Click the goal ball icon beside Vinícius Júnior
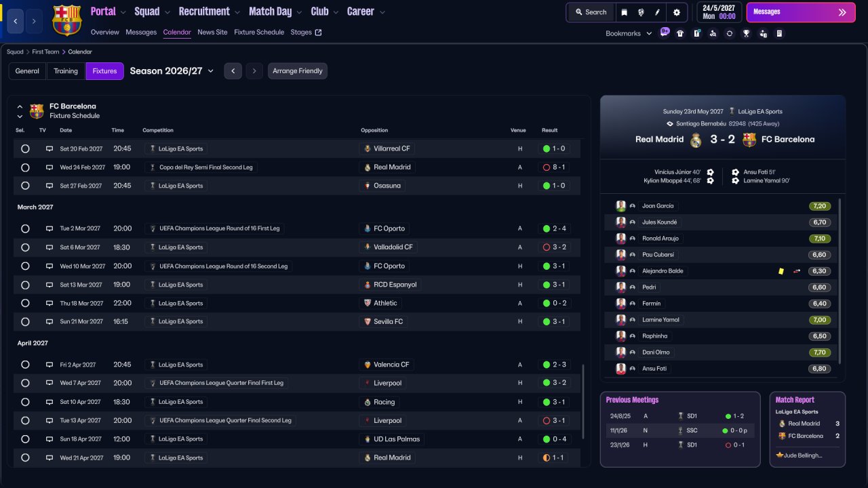 [710, 172]
